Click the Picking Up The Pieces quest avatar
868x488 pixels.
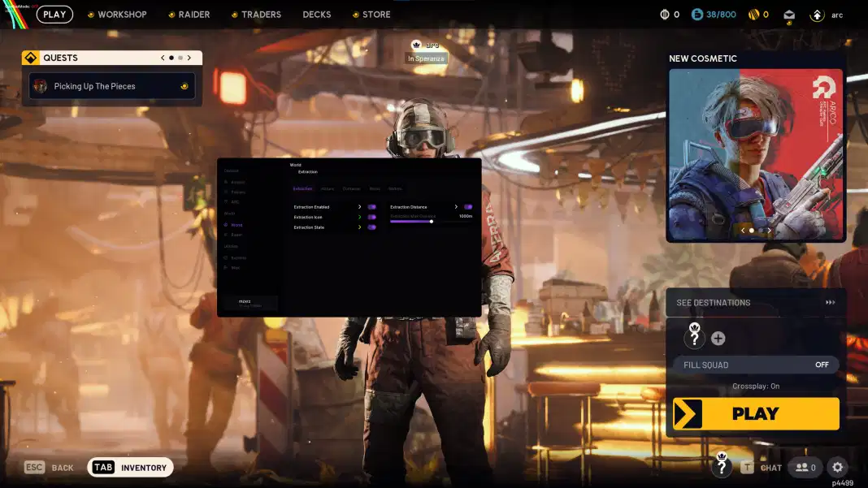click(40, 86)
